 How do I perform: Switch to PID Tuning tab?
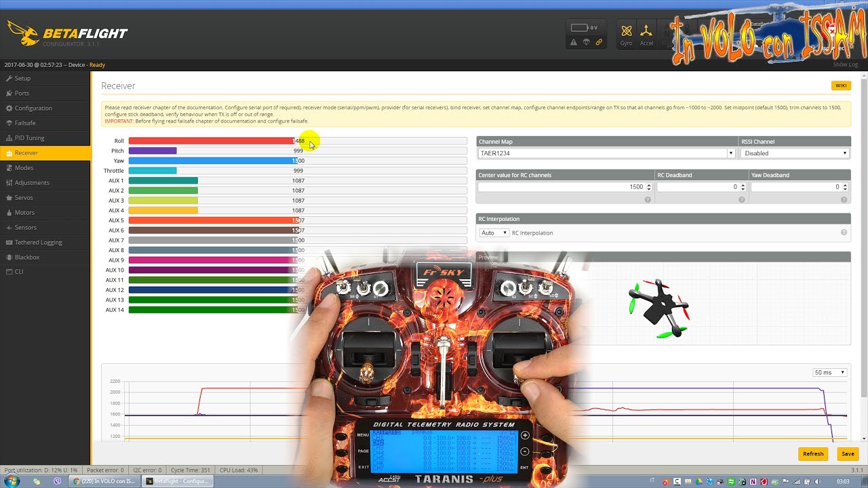45,138
